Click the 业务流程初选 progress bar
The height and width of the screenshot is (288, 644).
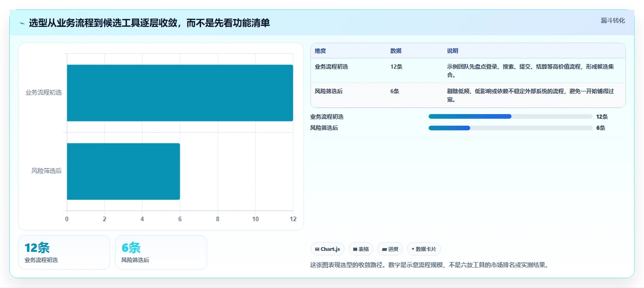pos(511,116)
